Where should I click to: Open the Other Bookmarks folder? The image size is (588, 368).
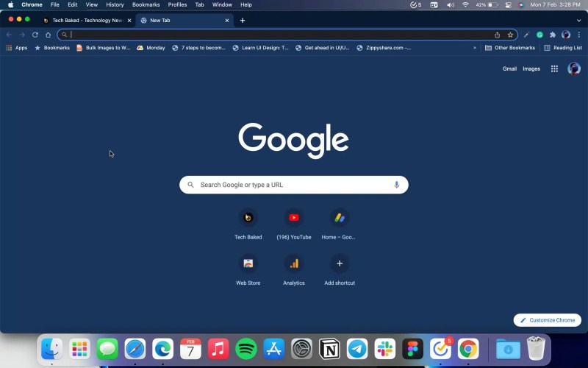[510, 48]
